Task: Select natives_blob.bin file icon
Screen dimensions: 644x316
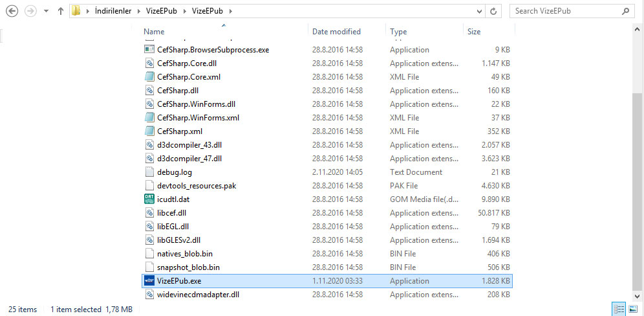Action: point(149,253)
